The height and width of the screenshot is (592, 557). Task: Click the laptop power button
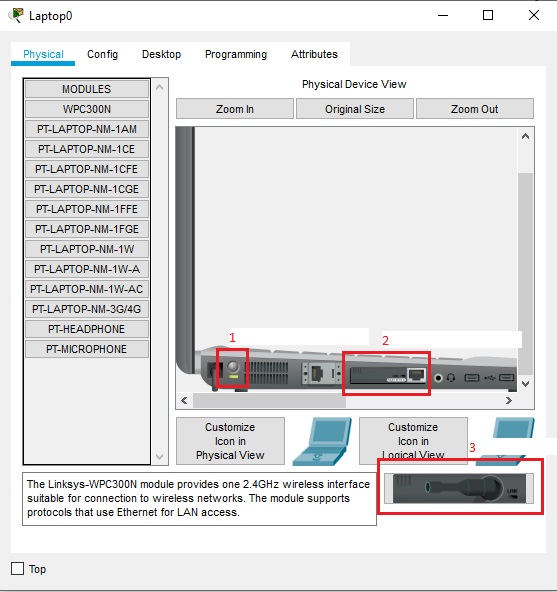point(233,367)
